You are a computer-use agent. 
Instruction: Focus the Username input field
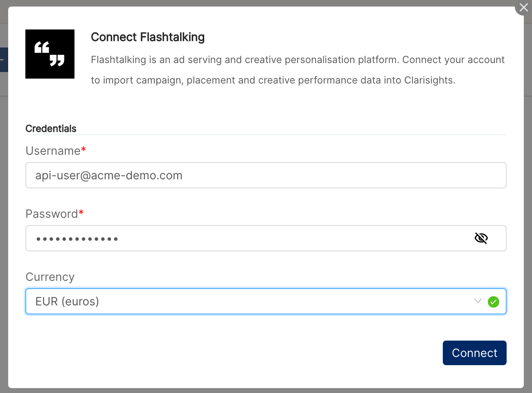click(x=266, y=175)
